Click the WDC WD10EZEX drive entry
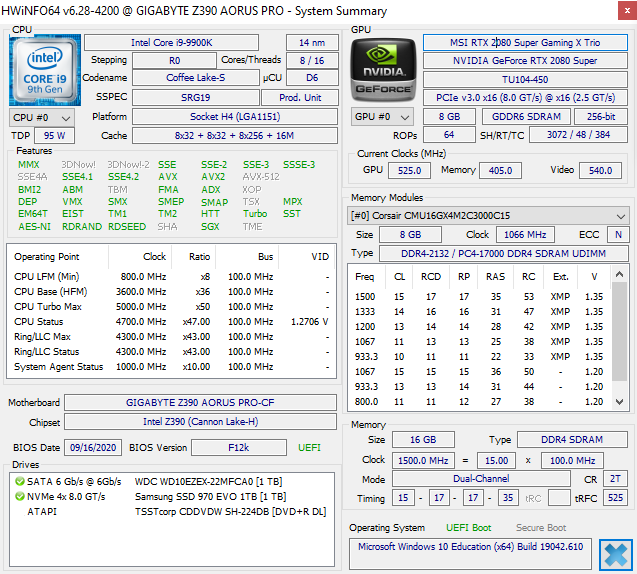The width and height of the screenshot is (637, 574). pyautogui.click(x=208, y=482)
